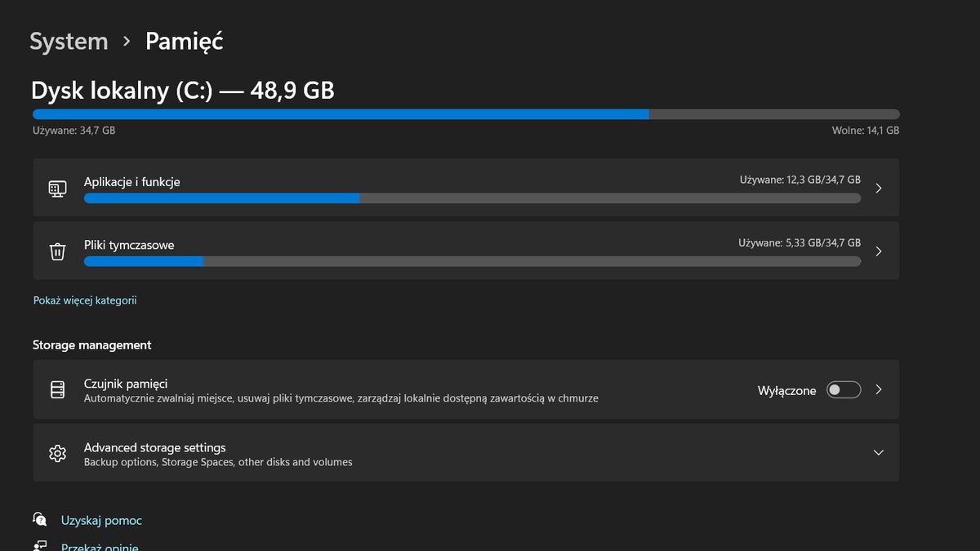Screen dimensions: 980x551
Task: Select System in the breadcrumb navigation
Action: pos(69,41)
